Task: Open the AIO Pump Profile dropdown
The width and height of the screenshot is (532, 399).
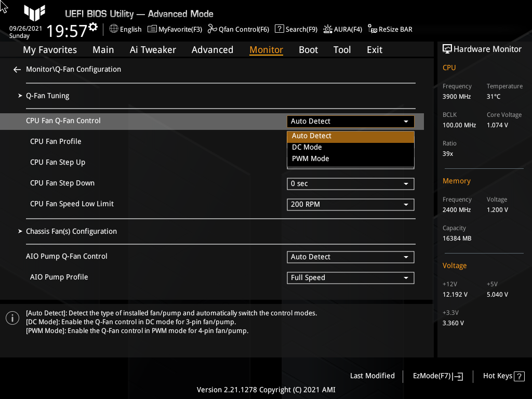Action: point(350,277)
